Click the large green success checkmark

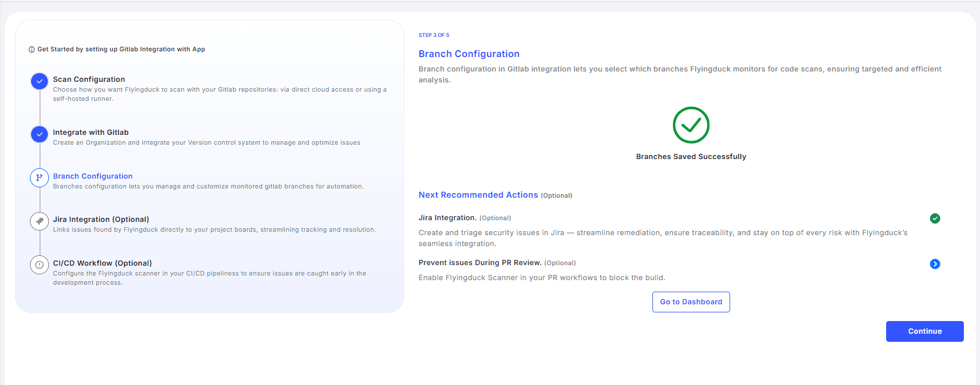click(691, 125)
